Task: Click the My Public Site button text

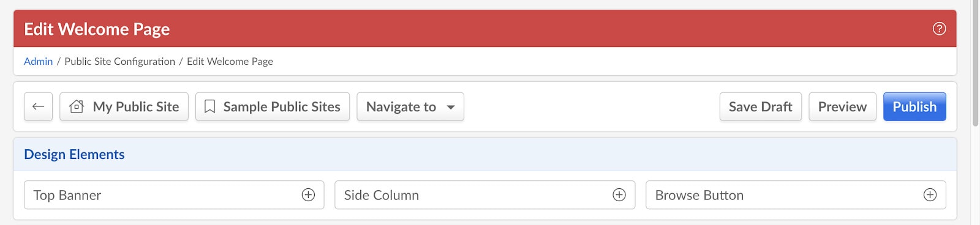Action: tap(136, 106)
